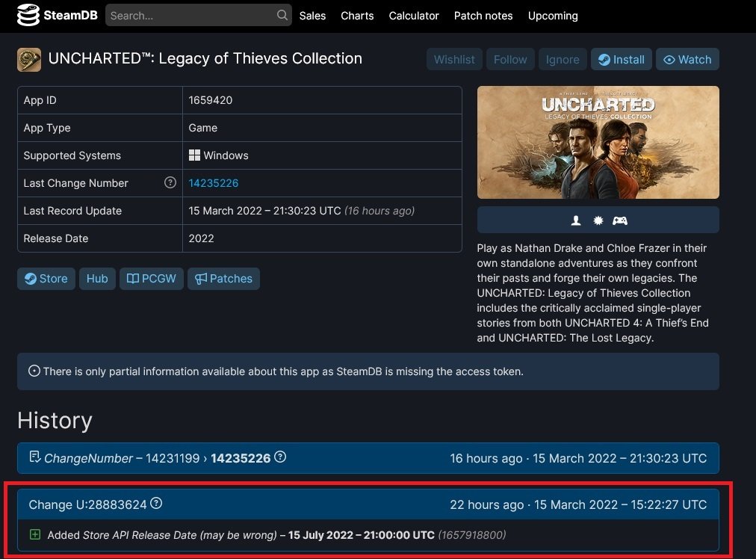The height and width of the screenshot is (559, 756).
Task: Add game via Wishlist button
Action: tap(454, 59)
